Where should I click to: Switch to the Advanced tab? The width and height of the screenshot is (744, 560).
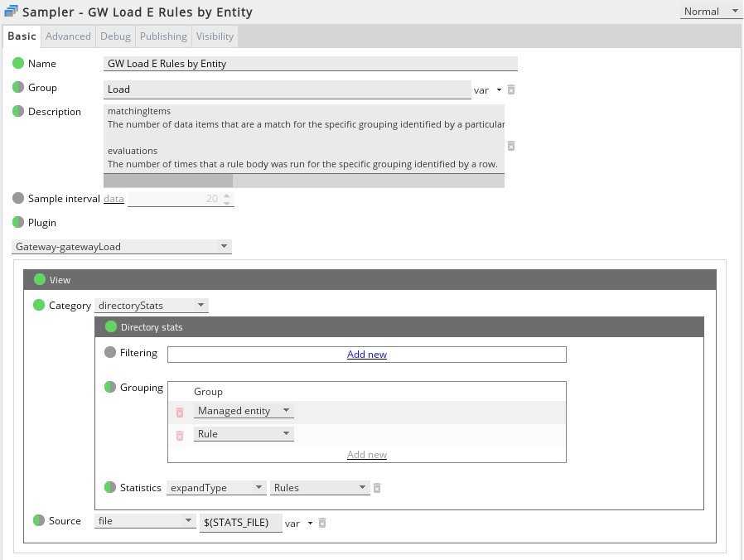pos(68,36)
